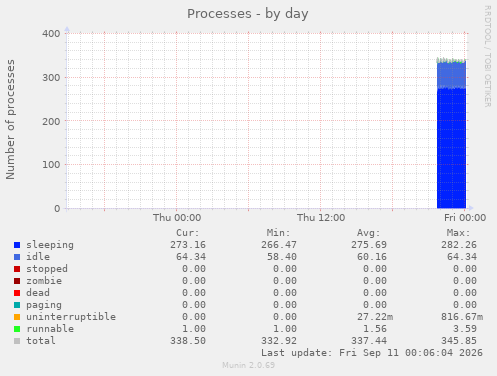The height and width of the screenshot is (376, 497).
Task: Click the 'Fri 00:00' x-axis label
Action: click(x=465, y=218)
